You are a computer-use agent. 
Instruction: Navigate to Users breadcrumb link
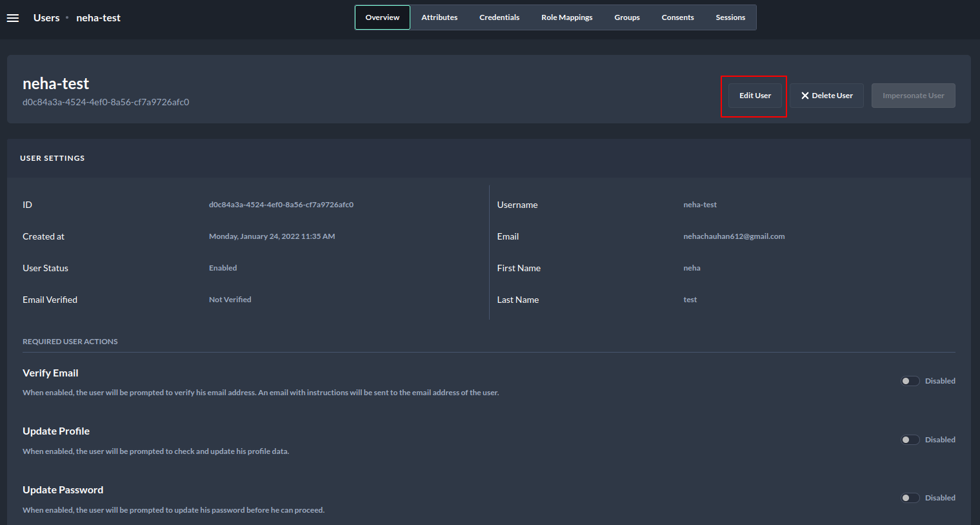46,18
